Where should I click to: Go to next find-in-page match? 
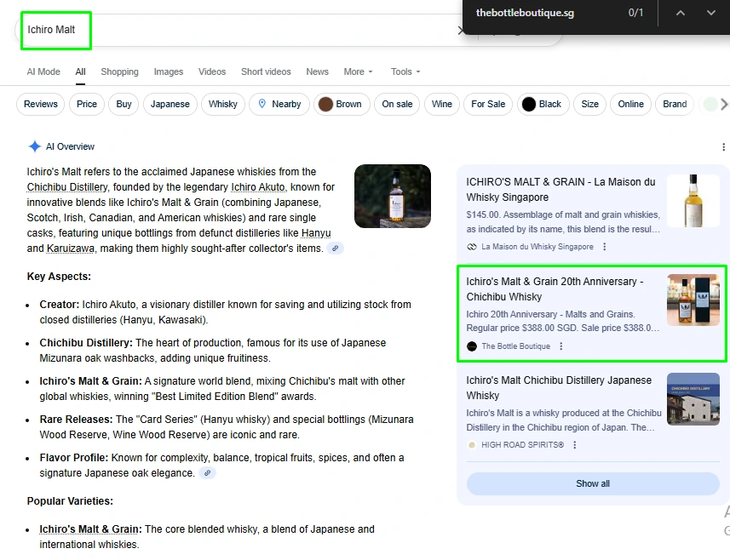coord(710,13)
